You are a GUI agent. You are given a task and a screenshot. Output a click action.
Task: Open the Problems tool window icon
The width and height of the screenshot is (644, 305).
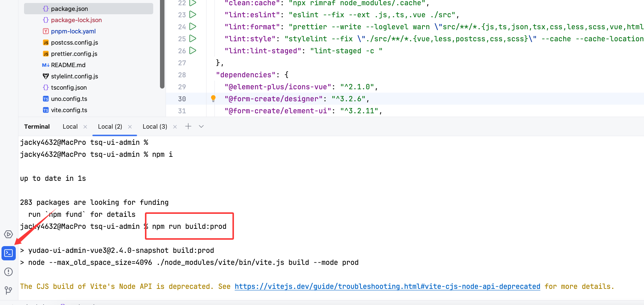pyautogui.click(x=8, y=272)
